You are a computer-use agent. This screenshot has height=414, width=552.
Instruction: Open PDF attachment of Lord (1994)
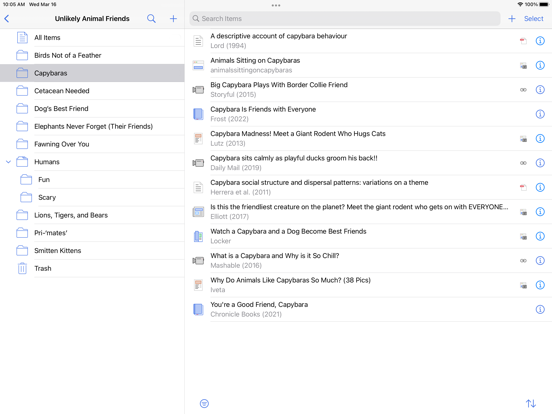click(x=523, y=41)
